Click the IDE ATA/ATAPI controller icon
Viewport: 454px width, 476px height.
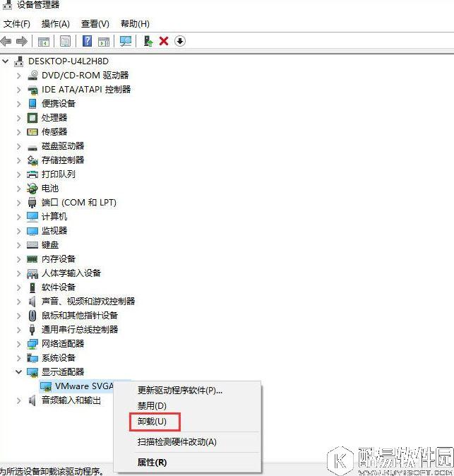[x=32, y=90]
